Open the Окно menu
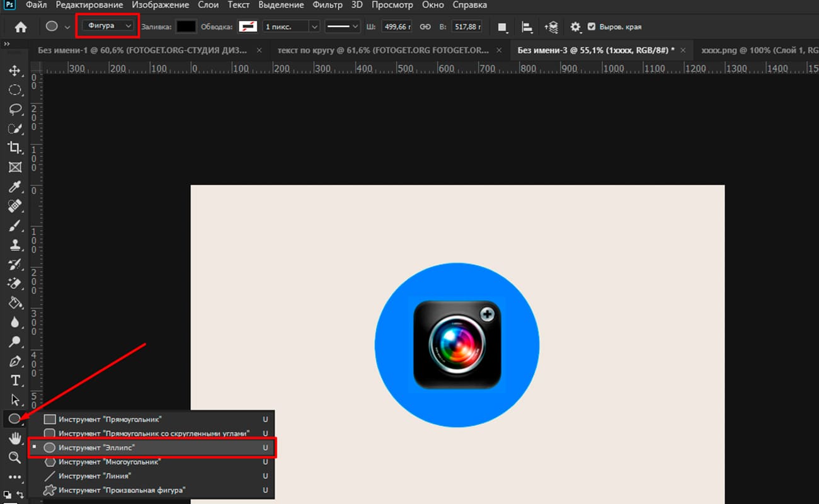Image resolution: width=819 pixels, height=504 pixels. (x=433, y=5)
